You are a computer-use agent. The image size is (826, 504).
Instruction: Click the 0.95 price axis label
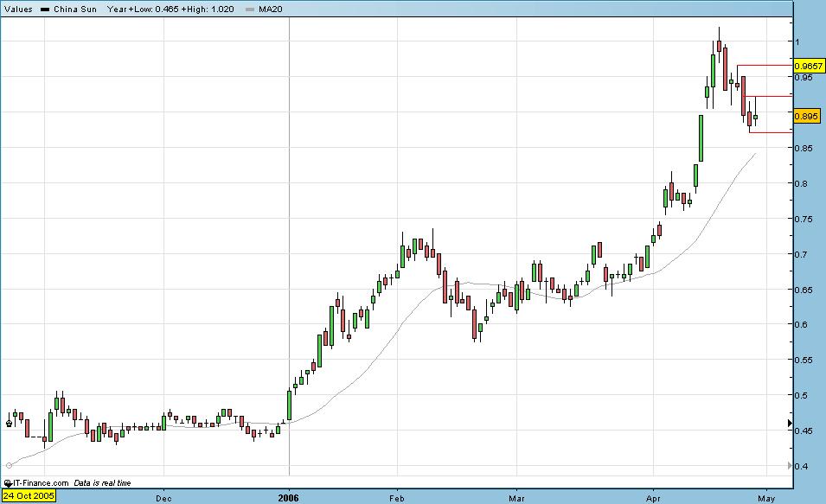click(804, 78)
